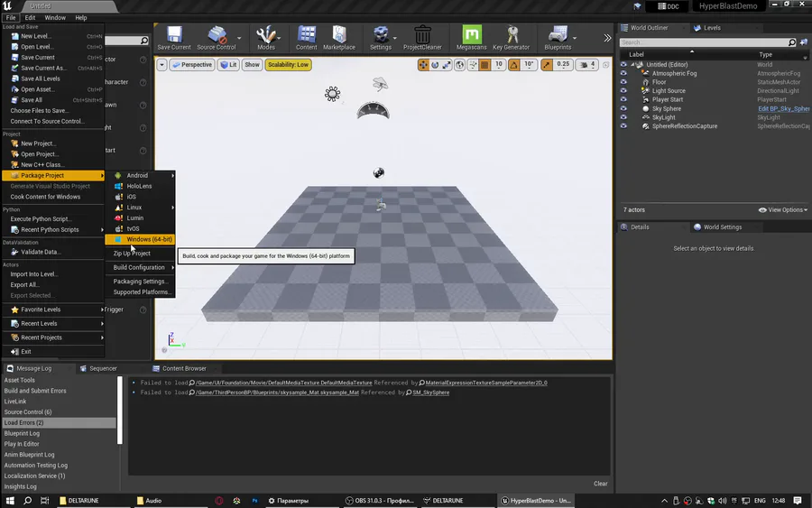Select the scale gizmo mode icon
The height and width of the screenshot is (508, 812).
pos(447,65)
